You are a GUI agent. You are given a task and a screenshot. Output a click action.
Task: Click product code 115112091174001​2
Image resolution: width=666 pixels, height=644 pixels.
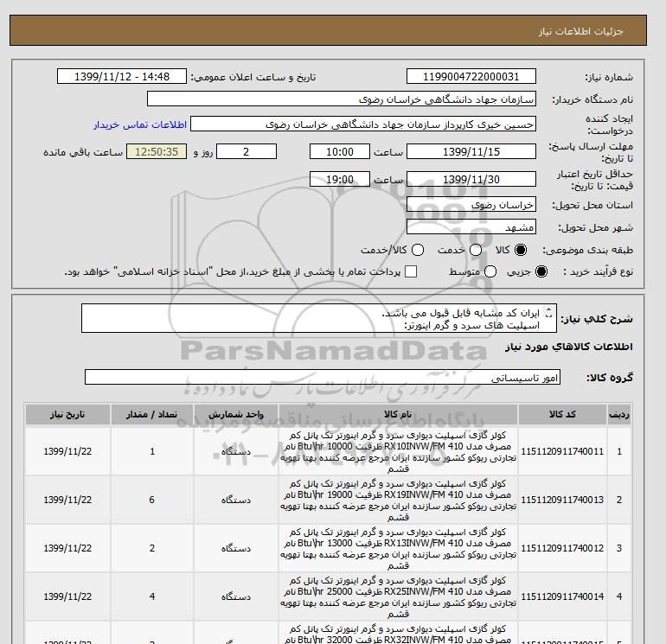click(x=562, y=548)
